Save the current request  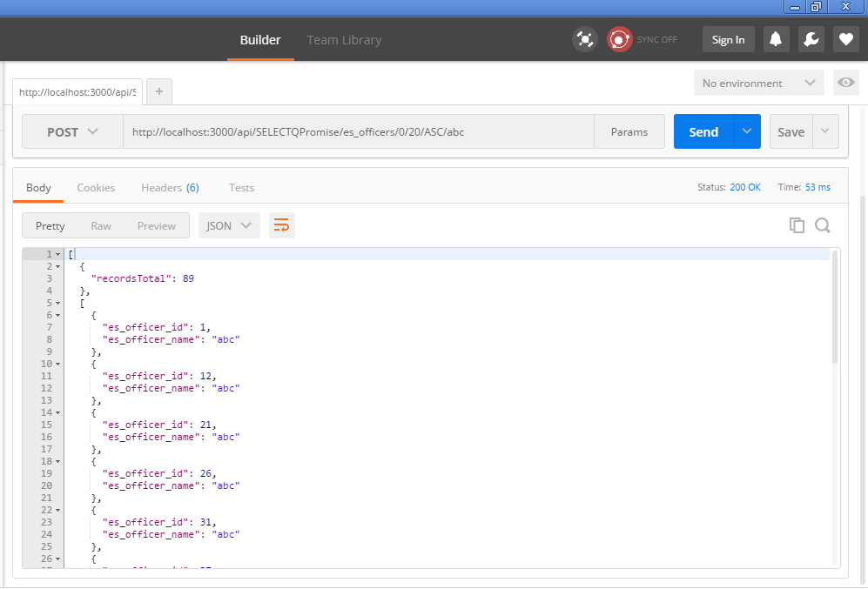click(x=791, y=131)
